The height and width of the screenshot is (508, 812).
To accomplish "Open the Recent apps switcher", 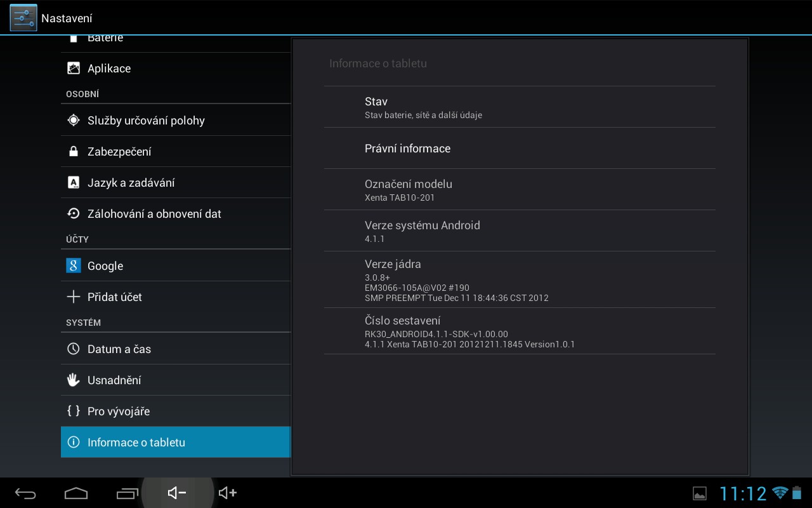I will [x=127, y=493].
